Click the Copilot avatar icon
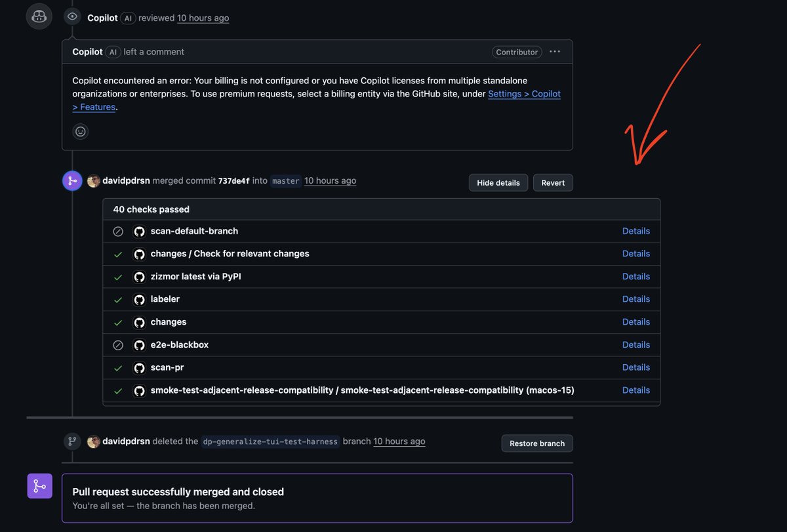The width and height of the screenshot is (787, 532). 39,16
